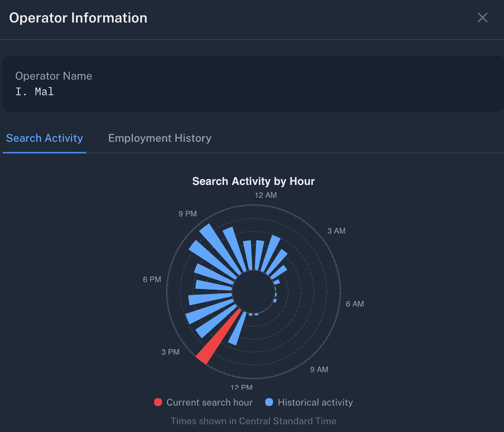Click the 9 PM axis label
The height and width of the screenshot is (432, 504).
[x=188, y=214]
